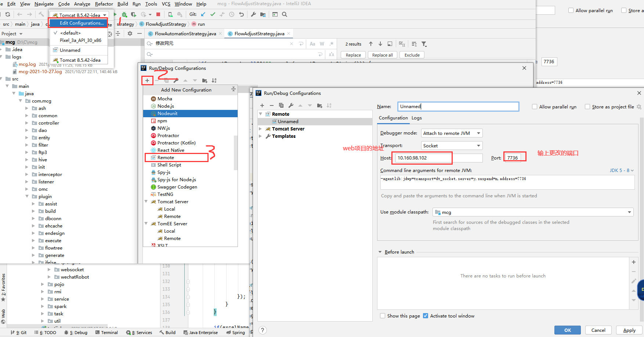Click the Run Anything console toolbar icon
The height and width of the screenshot is (337, 644).
click(275, 14)
